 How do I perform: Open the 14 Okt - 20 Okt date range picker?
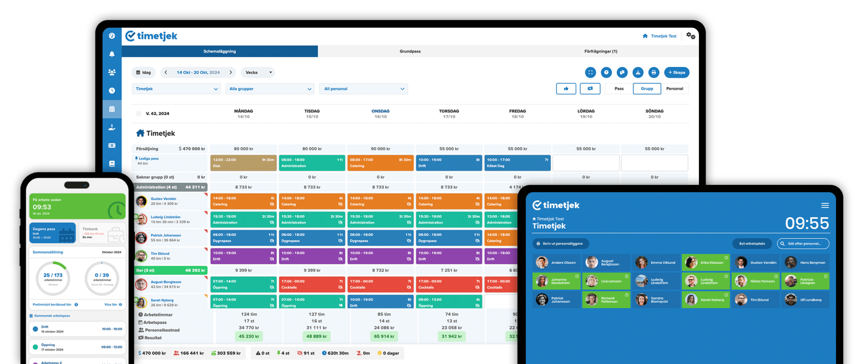pyautogui.click(x=198, y=73)
